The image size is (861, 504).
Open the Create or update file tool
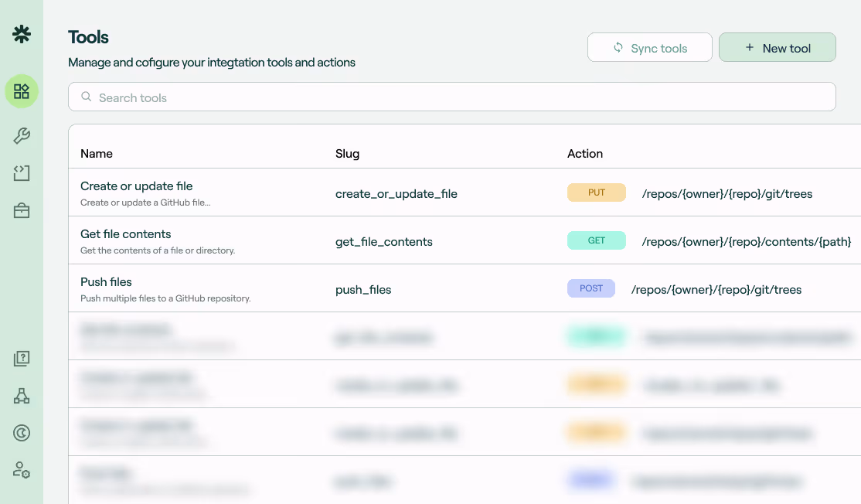click(x=137, y=186)
